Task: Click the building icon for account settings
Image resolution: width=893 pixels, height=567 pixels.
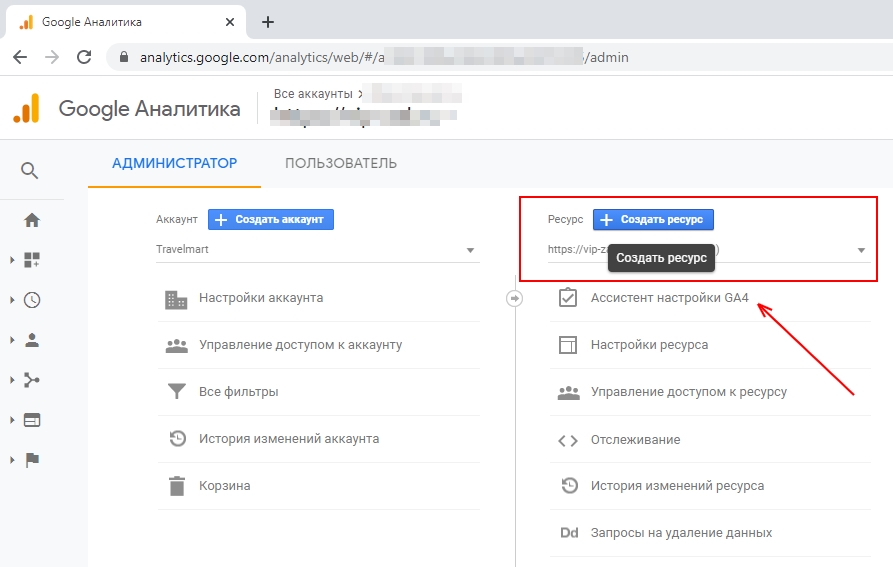Action: coord(176,299)
